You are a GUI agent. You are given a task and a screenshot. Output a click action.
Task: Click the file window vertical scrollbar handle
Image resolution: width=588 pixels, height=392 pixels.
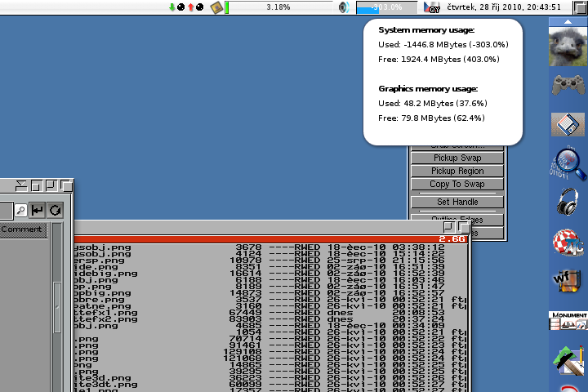57,306
